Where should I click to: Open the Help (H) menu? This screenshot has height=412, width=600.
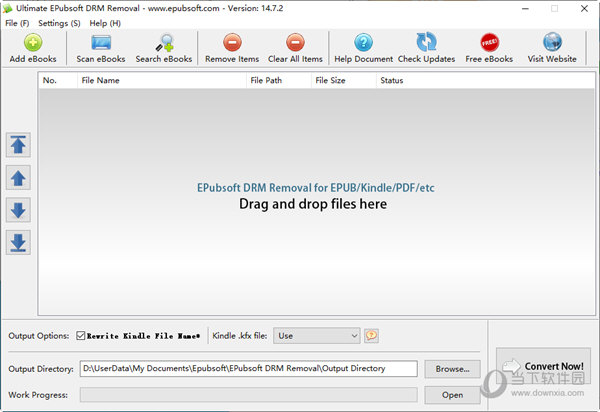105,23
